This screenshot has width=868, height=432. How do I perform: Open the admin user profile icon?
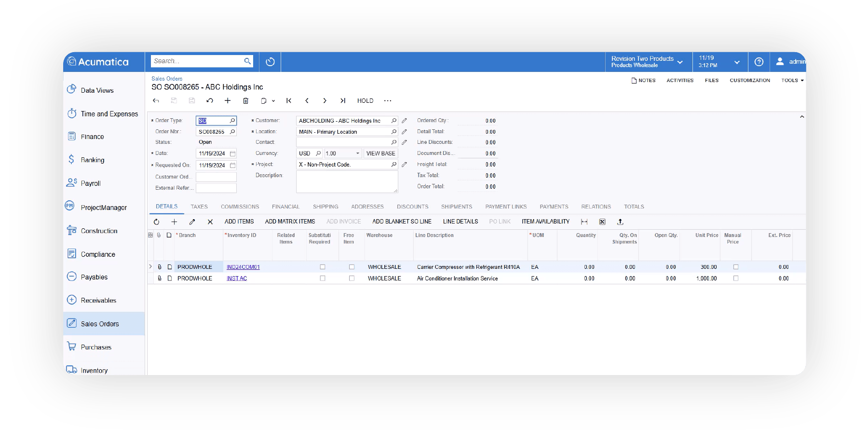[780, 62]
